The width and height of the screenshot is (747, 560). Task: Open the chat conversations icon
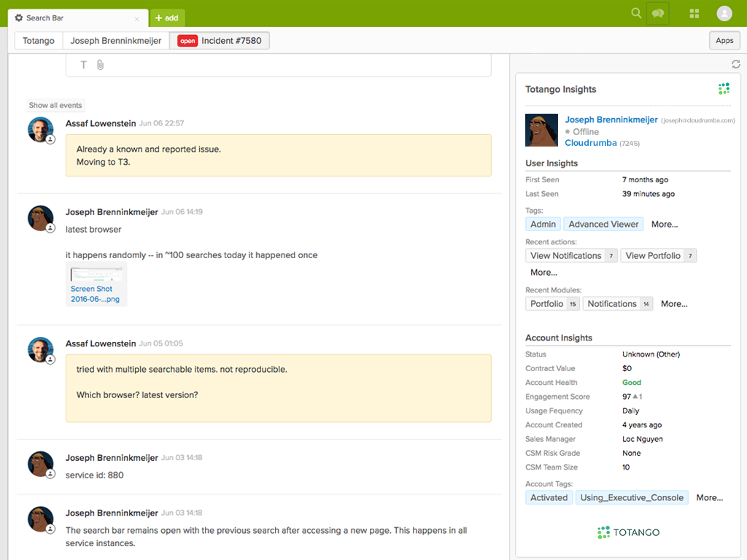click(x=658, y=13)
